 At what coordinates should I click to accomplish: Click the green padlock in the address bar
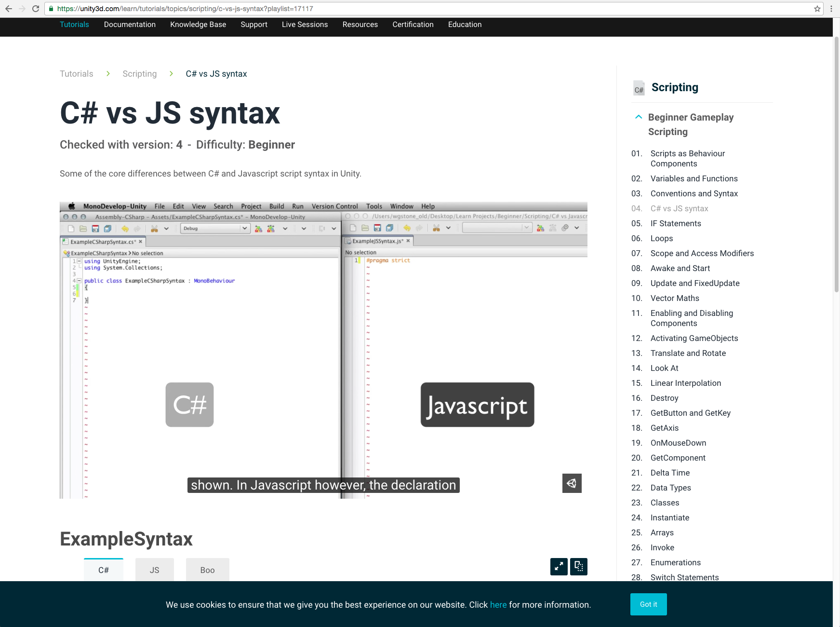pyautogui.click(x=51, y=9)
